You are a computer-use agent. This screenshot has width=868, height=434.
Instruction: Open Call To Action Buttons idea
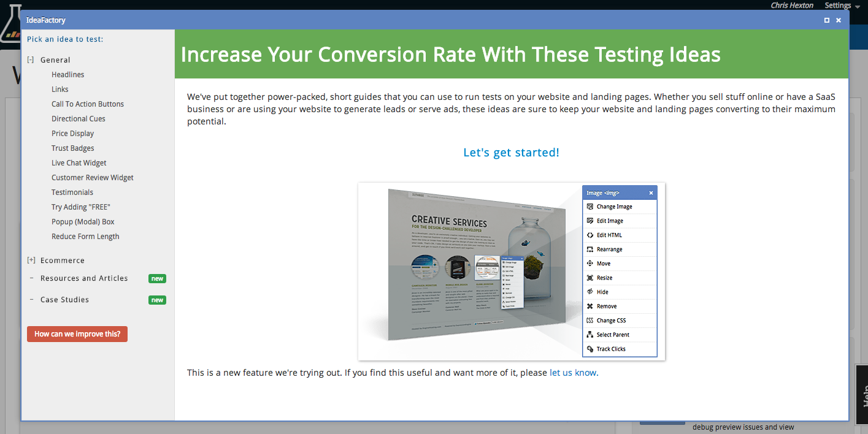[87, 104]
